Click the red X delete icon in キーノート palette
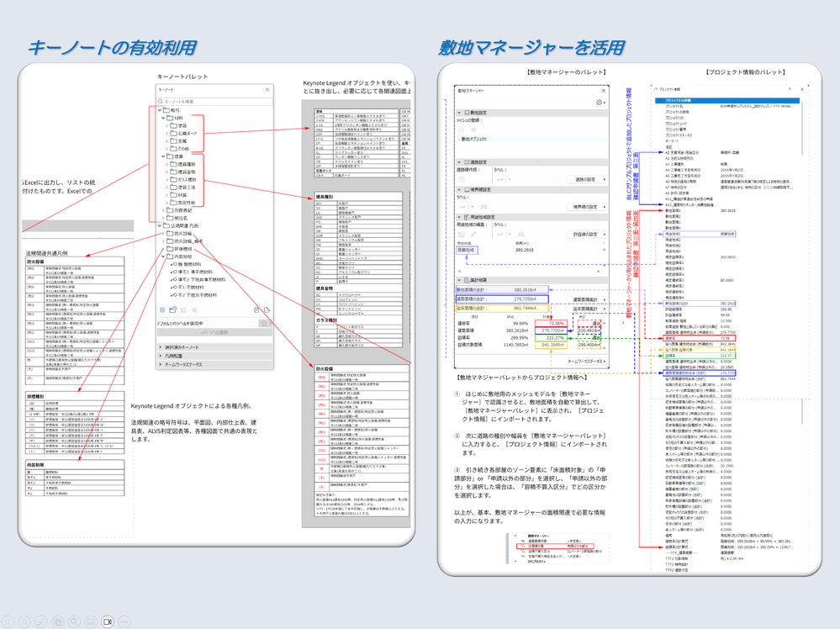 (194, 310)
